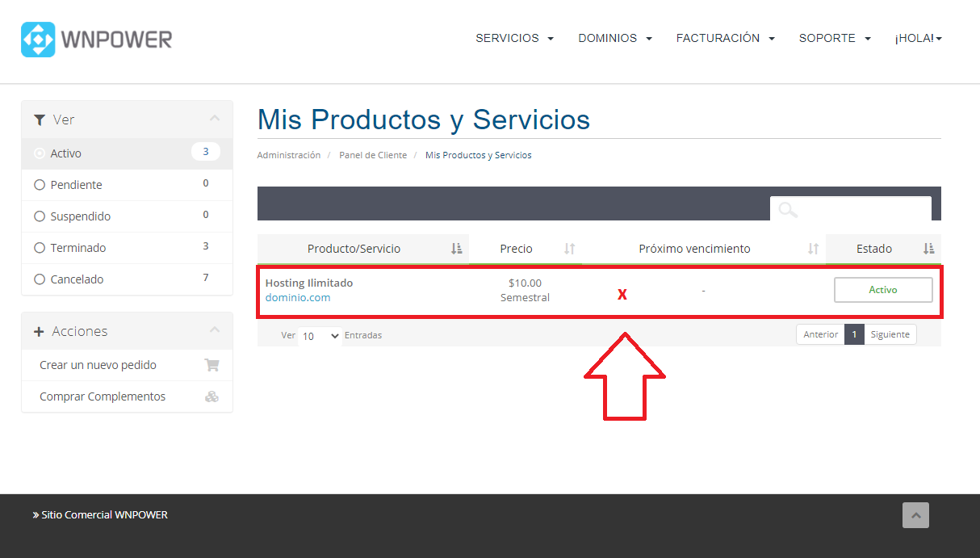Click the Mis Productos y Servicios breadcrumb
The height and width of the screenshot is (558, 980).
coord(479,155)
